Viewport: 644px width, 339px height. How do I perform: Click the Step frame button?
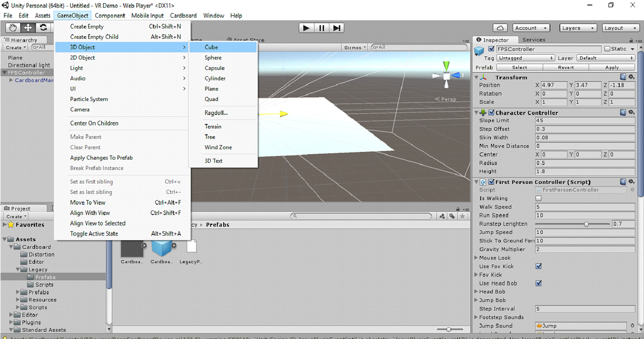click(337, 28)
